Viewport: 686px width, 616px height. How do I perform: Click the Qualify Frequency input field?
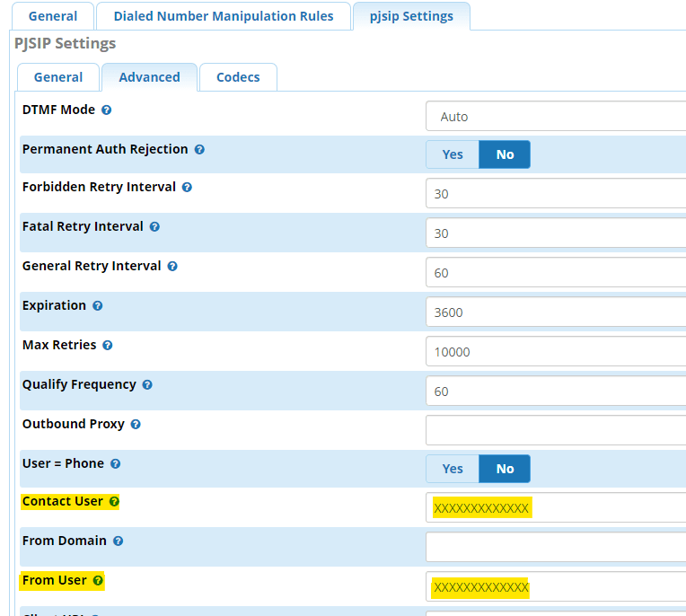(x=556, y=391)
